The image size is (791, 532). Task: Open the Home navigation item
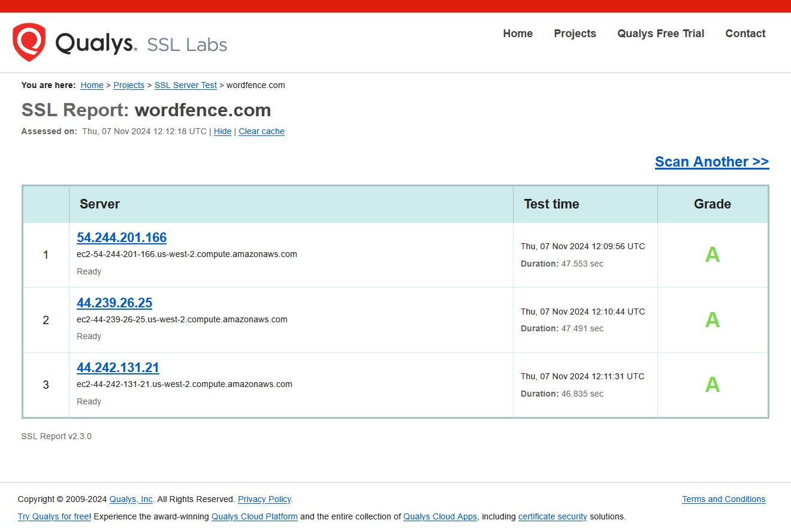(517, 34)
